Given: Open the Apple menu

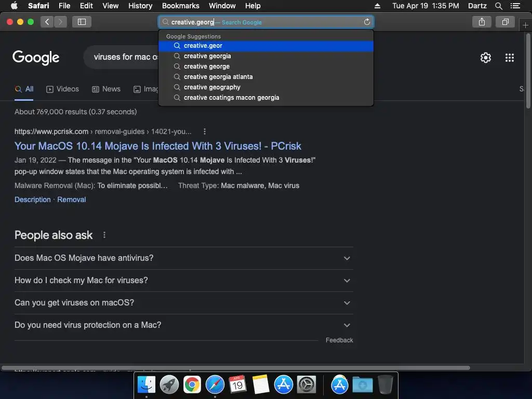Looking at the screenshot, I should 14,6.
